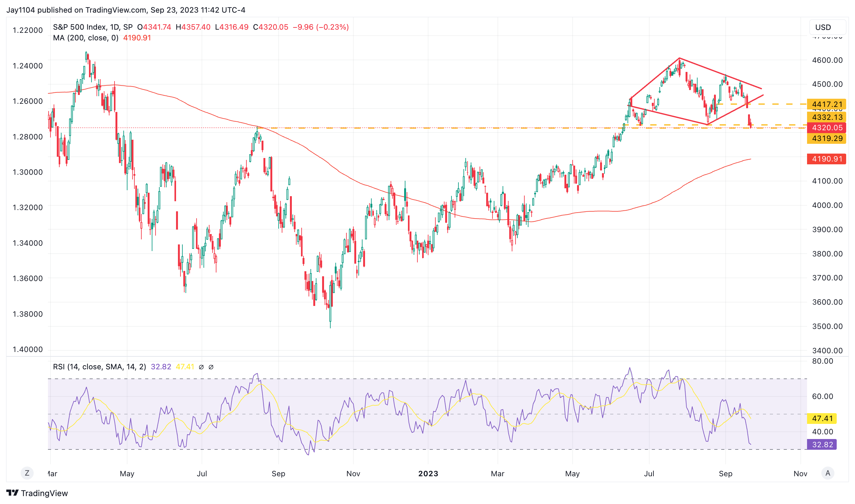
Task: Click the 40.00 RSI axis value
Action: click(823, 432)
